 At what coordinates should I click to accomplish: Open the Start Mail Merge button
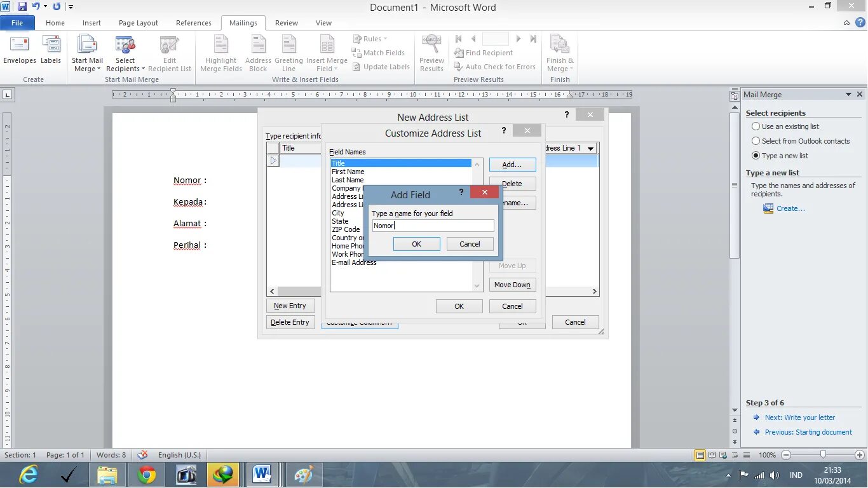tap(87, 53)
